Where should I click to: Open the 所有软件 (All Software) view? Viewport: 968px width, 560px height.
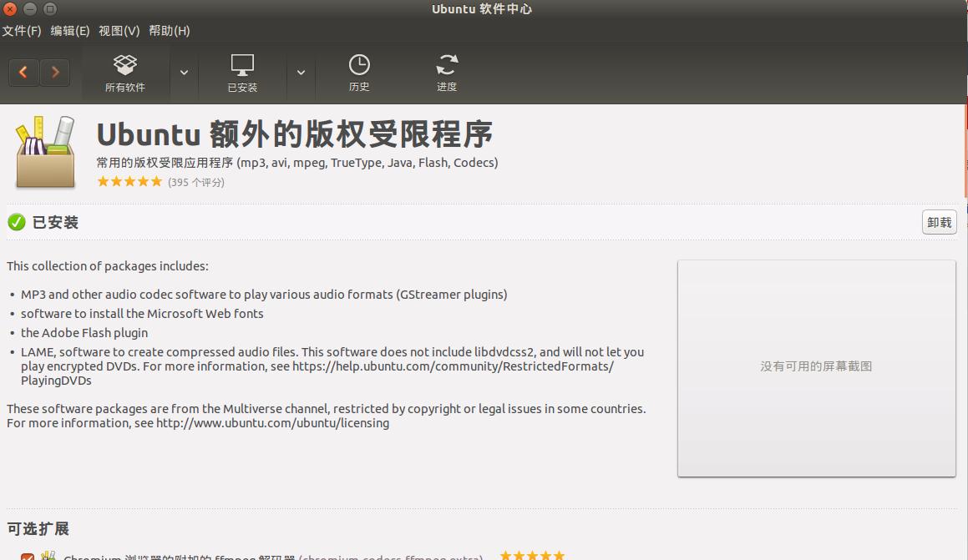tap(125, 73)
